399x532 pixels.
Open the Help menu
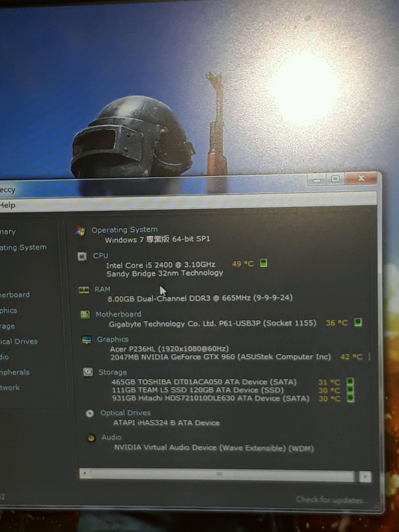pyautogui.click(x=7, y=205)
